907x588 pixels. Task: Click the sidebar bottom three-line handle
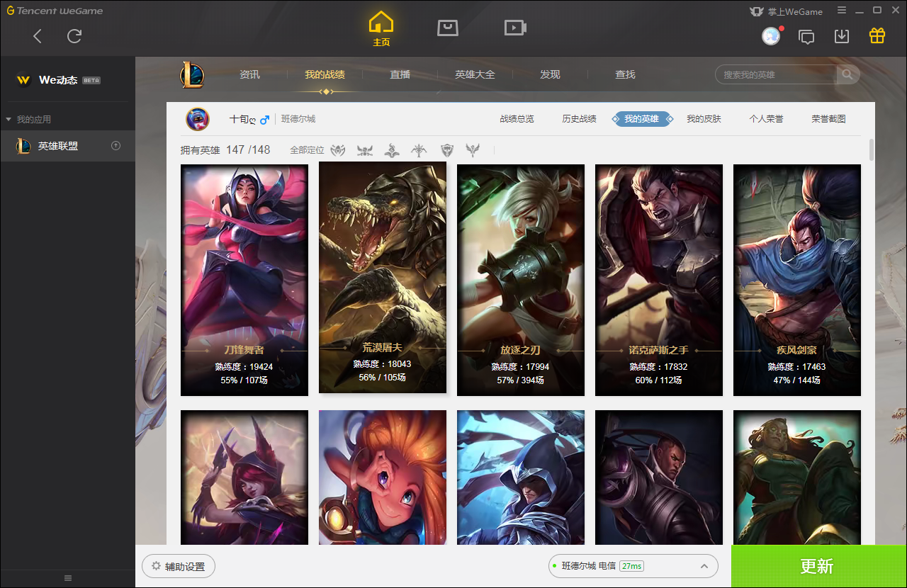68,578
